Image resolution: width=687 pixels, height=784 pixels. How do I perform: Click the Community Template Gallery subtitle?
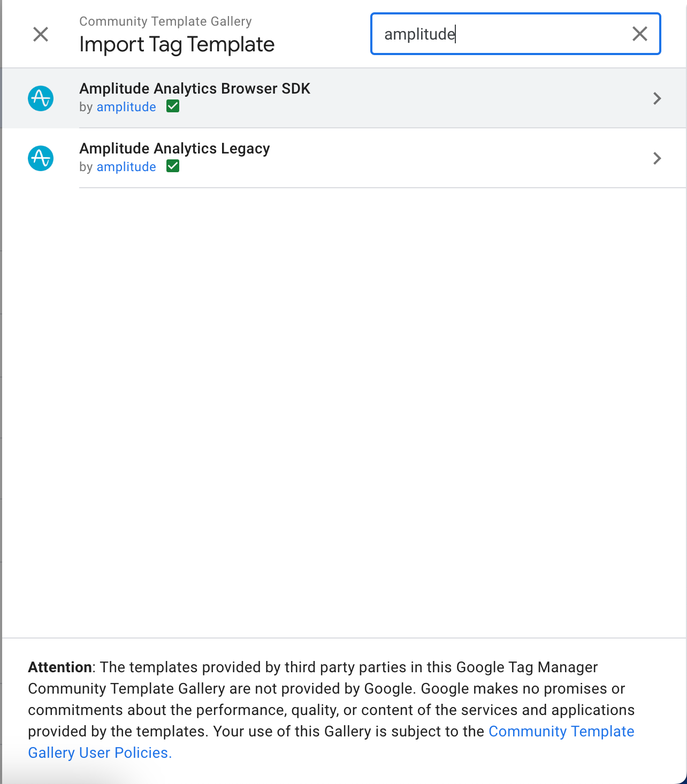pos(165,21)
